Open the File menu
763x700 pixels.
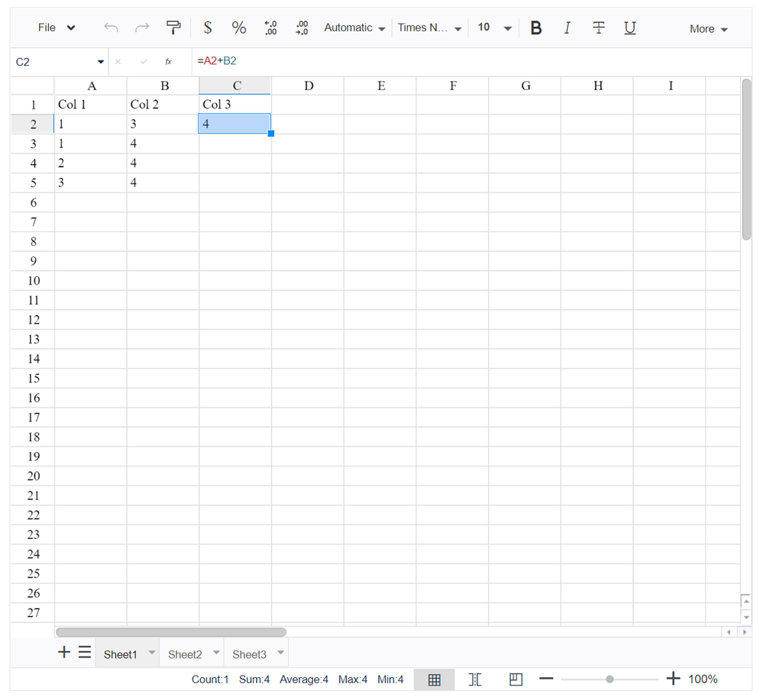(57, 27)
